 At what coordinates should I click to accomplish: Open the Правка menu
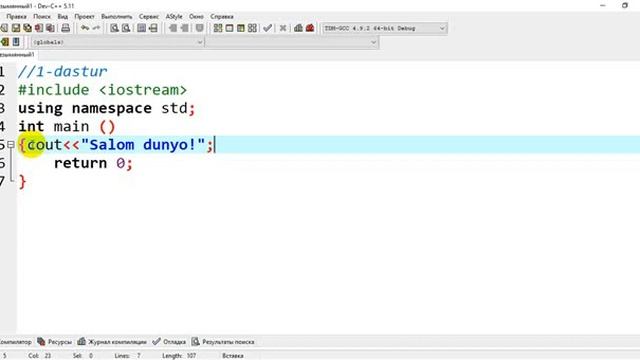(x=16, y=17)
